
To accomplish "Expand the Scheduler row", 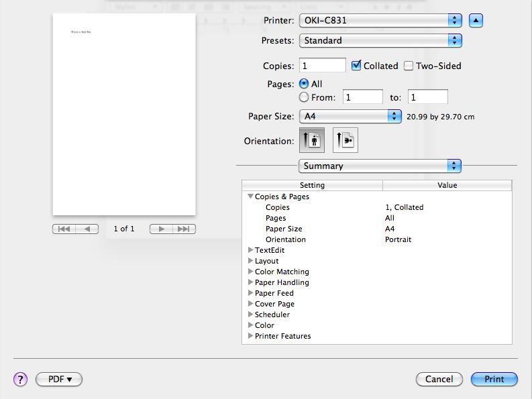I will [x=250, y=315].
